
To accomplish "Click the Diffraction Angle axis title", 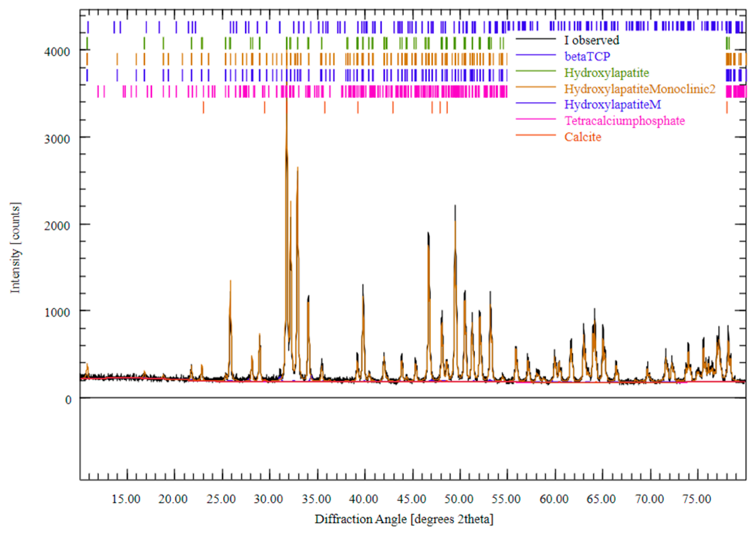I will [x=404, y=519].
